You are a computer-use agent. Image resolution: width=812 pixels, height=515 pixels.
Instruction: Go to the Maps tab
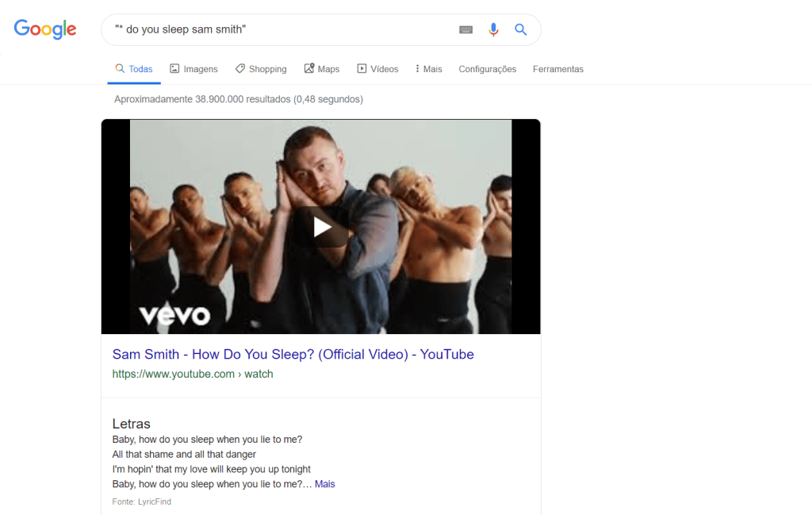pos(322,69)
